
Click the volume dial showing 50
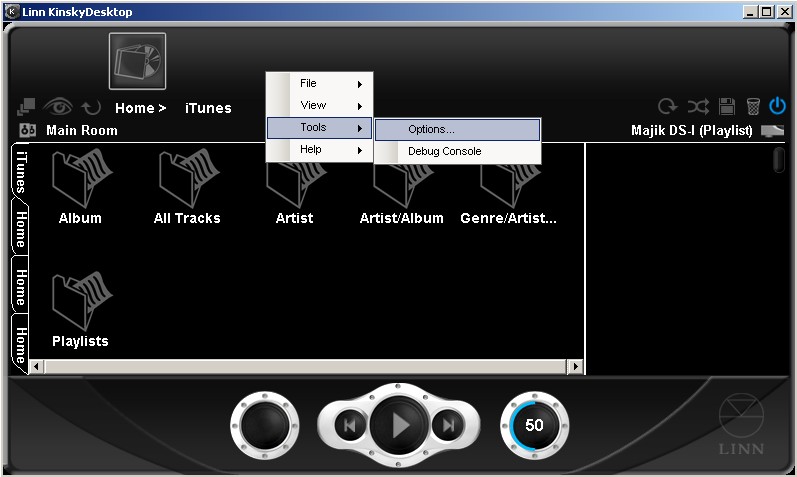(534, 425)
